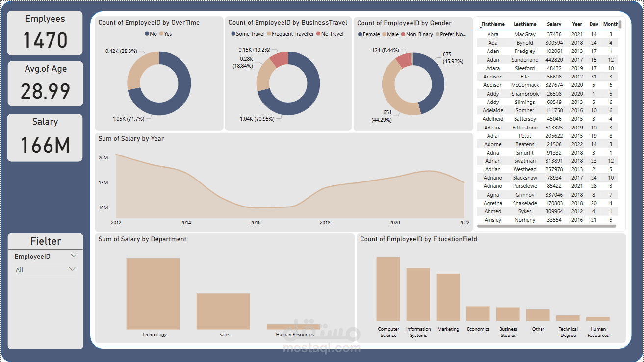Select the Adrian Swatman table row
644x362 pixels.
(x=547, y=161)
